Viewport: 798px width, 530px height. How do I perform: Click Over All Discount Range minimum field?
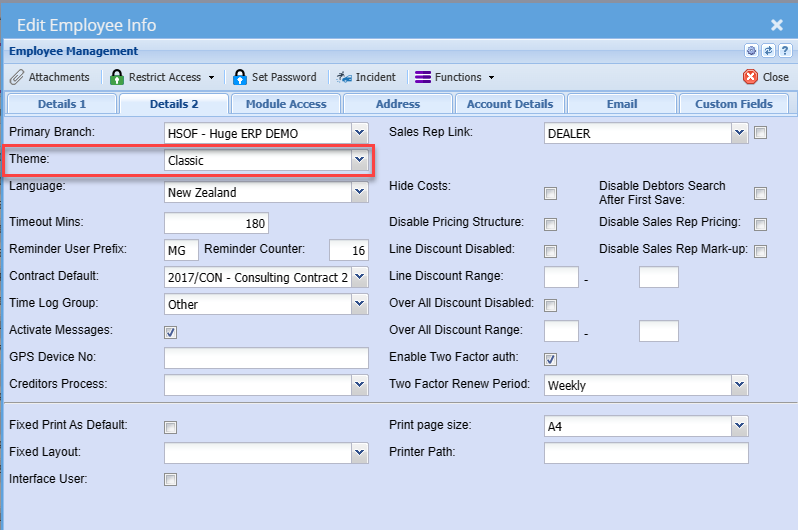pyautogui.click(x=561, y=331)
